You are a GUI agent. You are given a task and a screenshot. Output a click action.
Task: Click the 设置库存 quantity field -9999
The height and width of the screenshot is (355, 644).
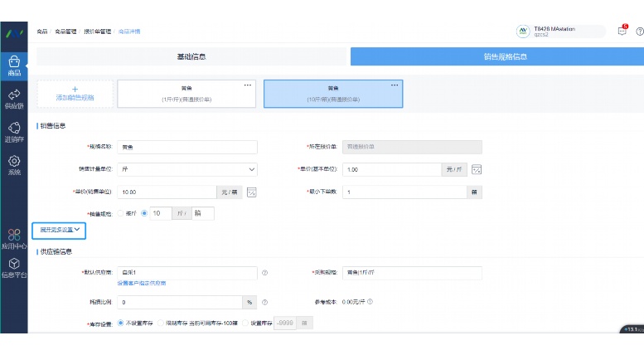tap(285, 323)
